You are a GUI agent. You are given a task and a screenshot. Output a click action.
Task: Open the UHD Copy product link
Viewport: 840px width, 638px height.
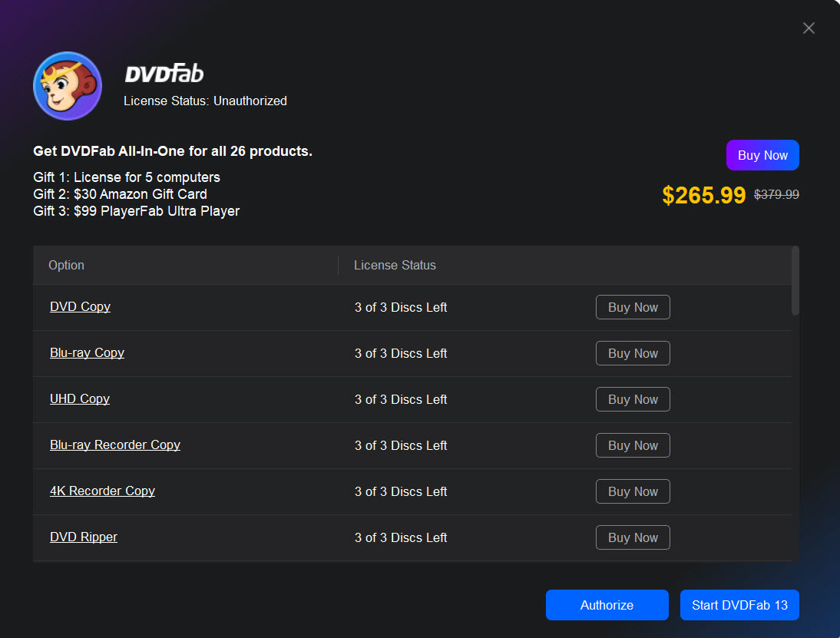point(80,398)
